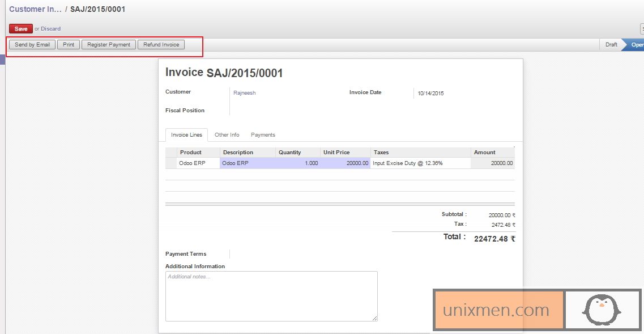
Task: Click the line amount 20000.00 cell
Action: click(492, 163)
